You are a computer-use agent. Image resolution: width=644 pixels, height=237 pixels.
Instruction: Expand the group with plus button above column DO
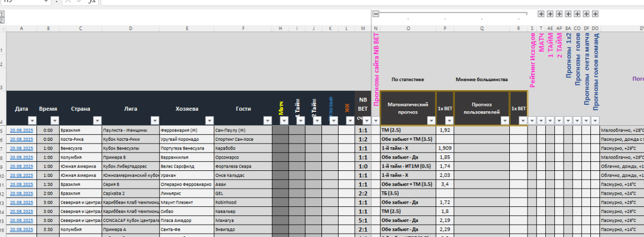tap(595, 13)
